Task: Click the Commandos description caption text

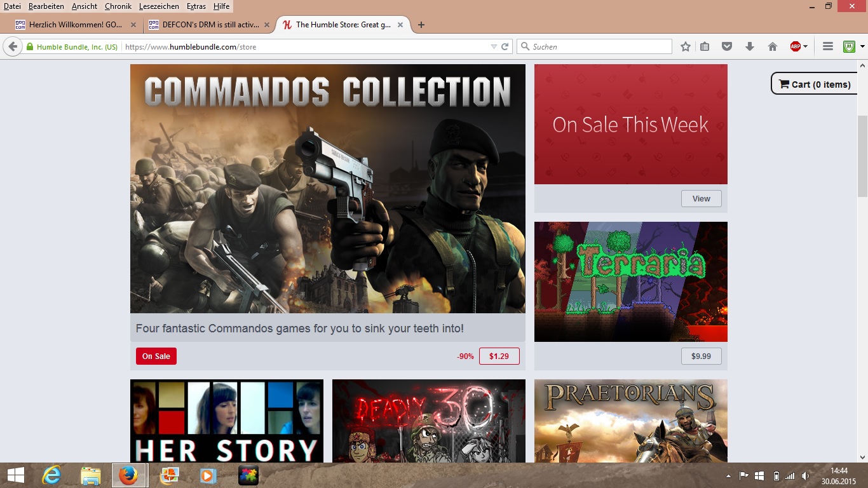Action: (x=300, y=329)
